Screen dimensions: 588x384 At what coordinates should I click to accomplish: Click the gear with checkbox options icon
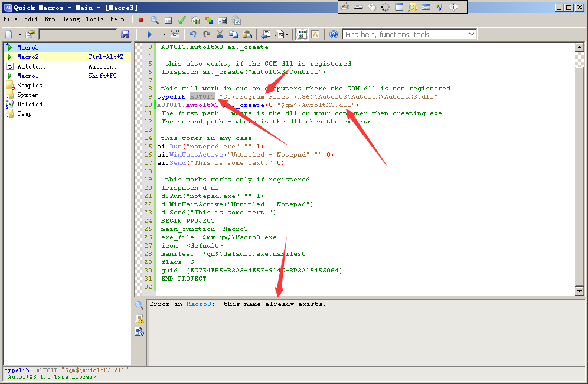[x=236, y=20]
